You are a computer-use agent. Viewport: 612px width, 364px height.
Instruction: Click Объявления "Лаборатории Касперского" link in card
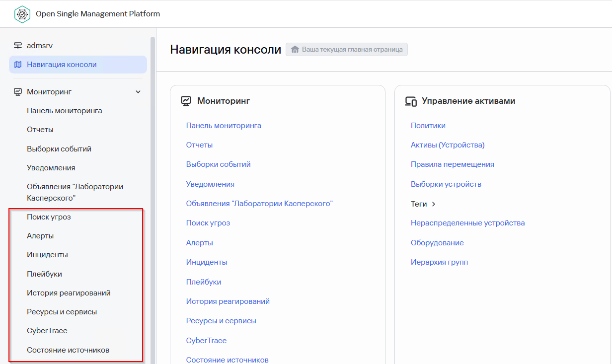pos(259,204)
